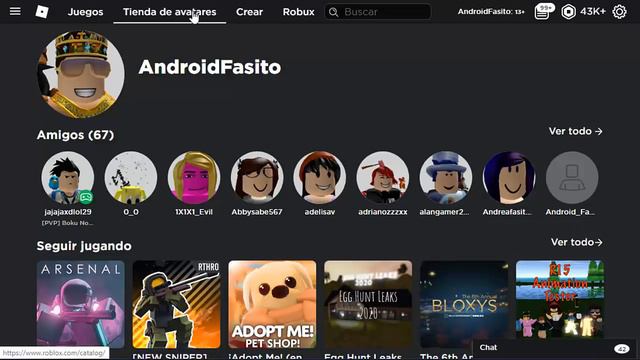
Task: Click the Abbysabe567 username text
Action: click(257, 212)
